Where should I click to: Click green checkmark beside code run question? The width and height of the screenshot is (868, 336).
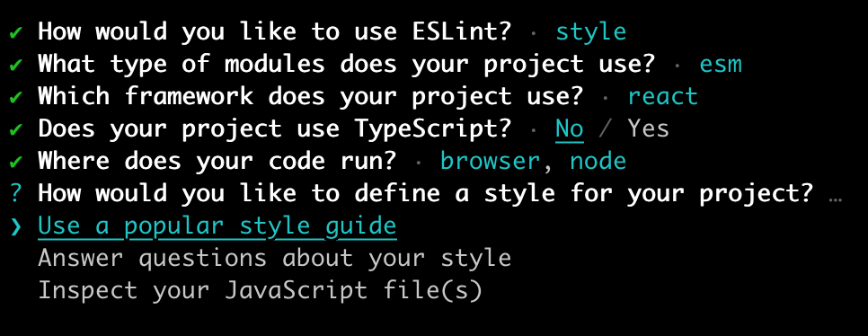(16, 162)
